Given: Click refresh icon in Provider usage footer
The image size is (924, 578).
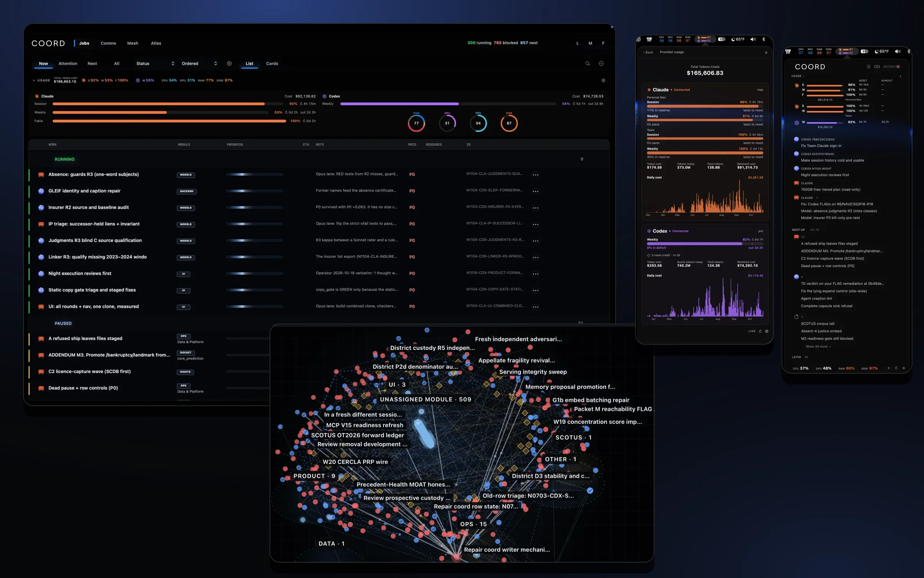Looking at the screenshot, I should click(760, 331).
